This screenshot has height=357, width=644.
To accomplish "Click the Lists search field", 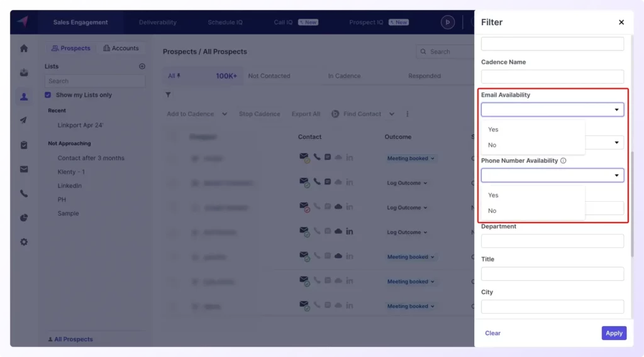I will [x=95, y=81].
